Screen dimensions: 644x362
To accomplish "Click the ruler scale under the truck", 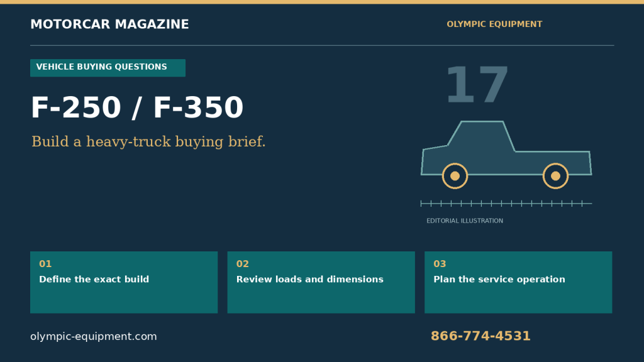I will [506, 204].
